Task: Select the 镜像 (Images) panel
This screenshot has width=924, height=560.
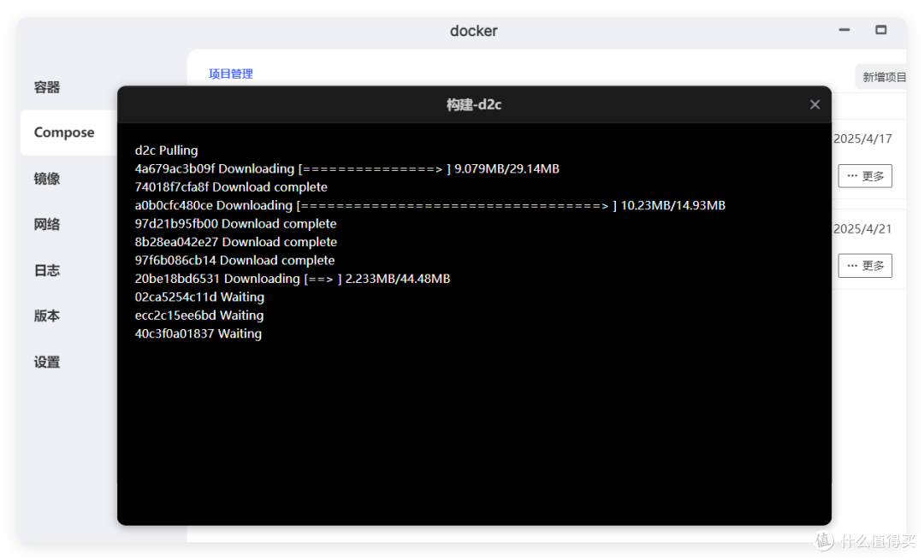Action: pos(46,178)
